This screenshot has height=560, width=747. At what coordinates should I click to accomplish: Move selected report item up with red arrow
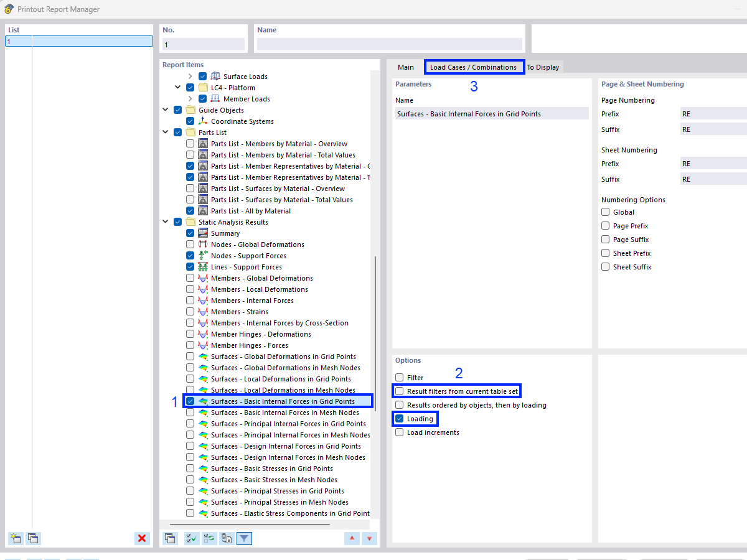point(352,538)
